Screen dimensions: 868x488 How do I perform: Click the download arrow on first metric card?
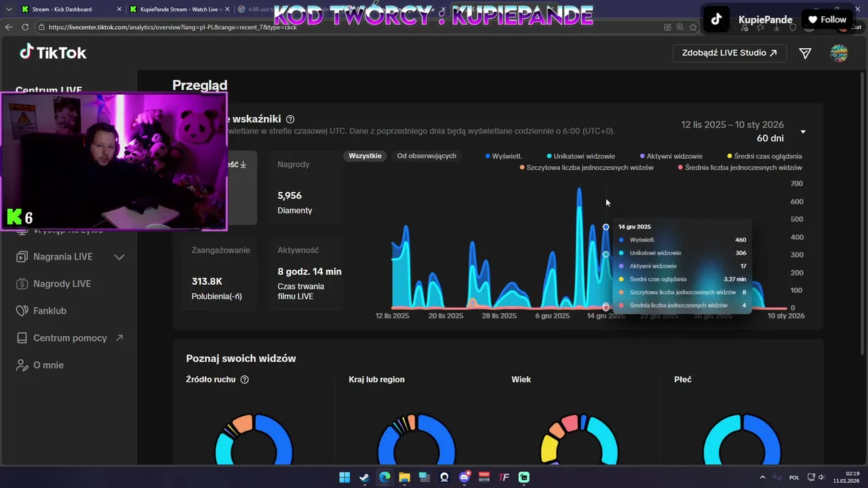pos(243,165)
